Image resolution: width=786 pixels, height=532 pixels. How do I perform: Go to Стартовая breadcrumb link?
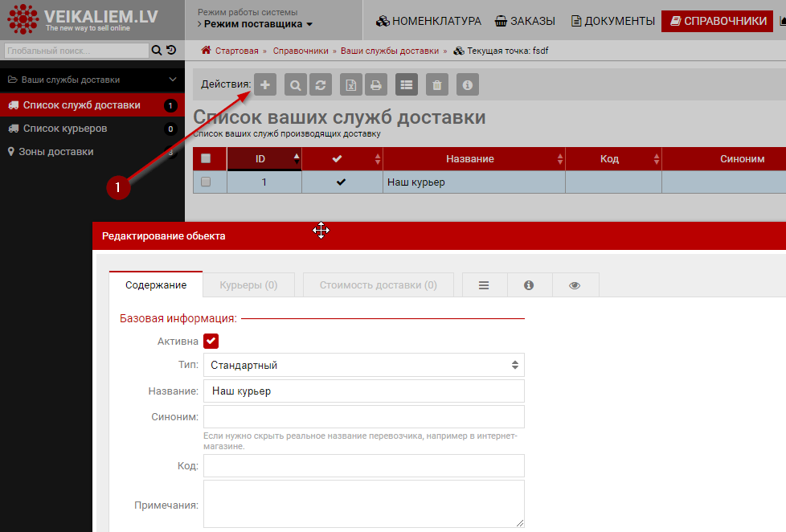point(236,51)
